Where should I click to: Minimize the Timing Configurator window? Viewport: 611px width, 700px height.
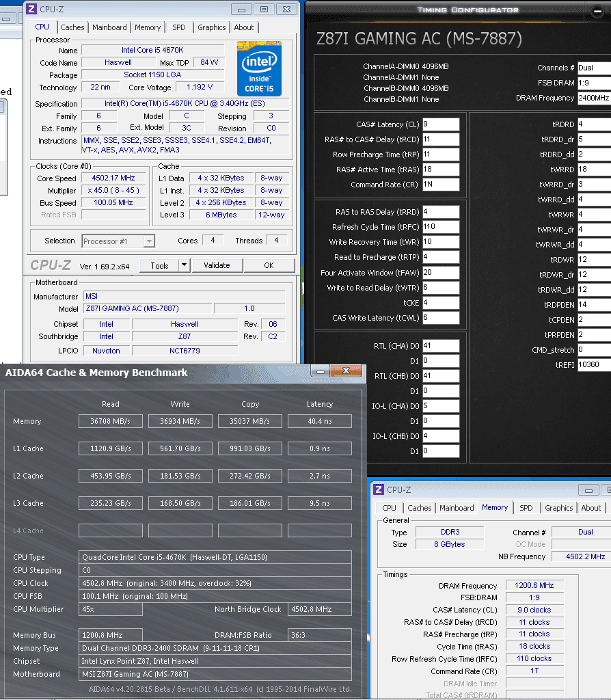coord(597,11)
